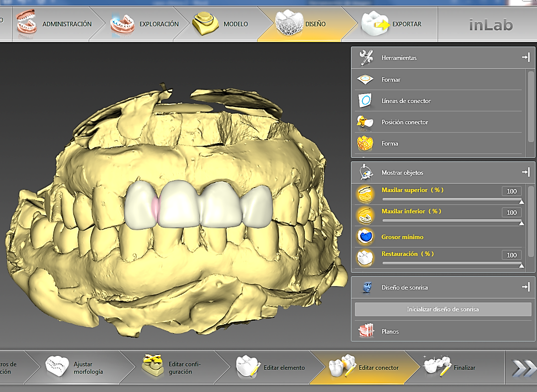Open the Planos tool icon
The image size is (537, 392).
pyautogui.click(x=366, y=331)
